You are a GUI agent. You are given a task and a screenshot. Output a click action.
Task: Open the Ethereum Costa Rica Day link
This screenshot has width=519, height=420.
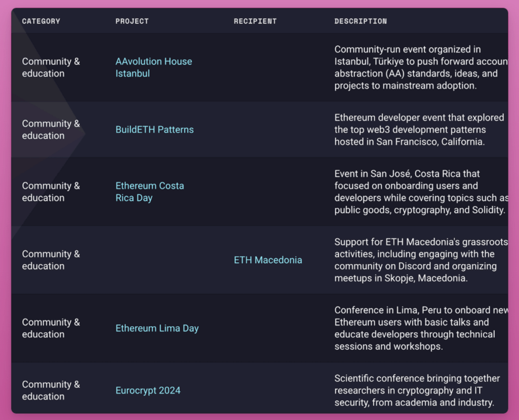(150, 192)
